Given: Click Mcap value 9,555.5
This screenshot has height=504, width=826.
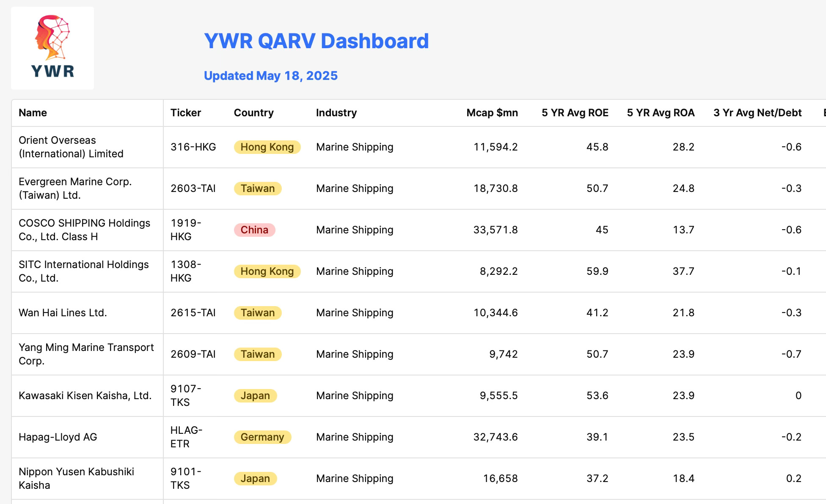Looking at the screenshot, I should (x=499, y=396).
